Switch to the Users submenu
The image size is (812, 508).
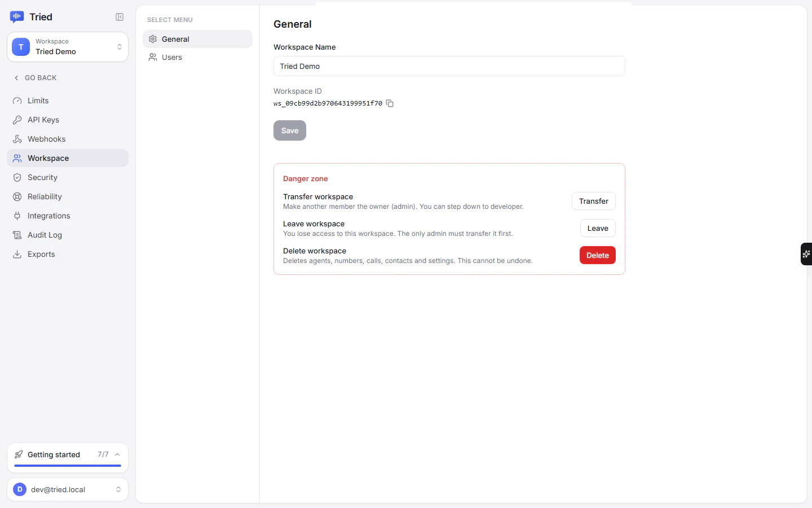197,57
